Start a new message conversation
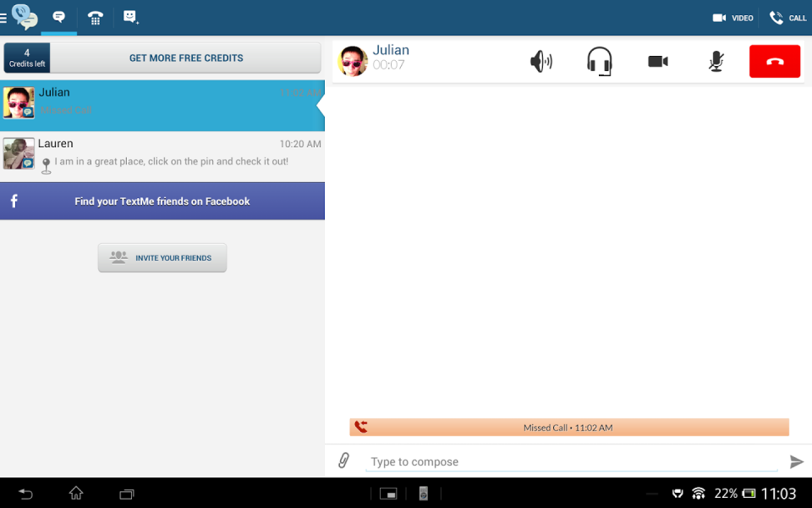Viewport: 812px width, 508px height. (x=130, y=18)
